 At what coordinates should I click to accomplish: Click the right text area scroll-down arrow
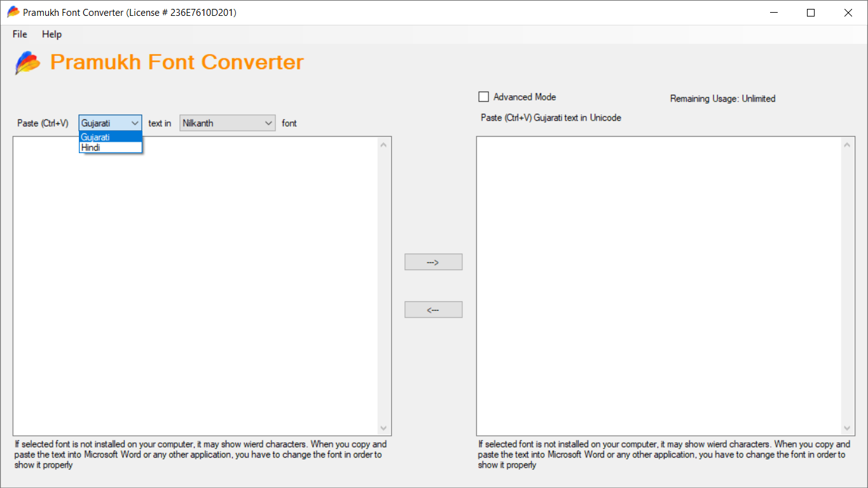(846, 428)
